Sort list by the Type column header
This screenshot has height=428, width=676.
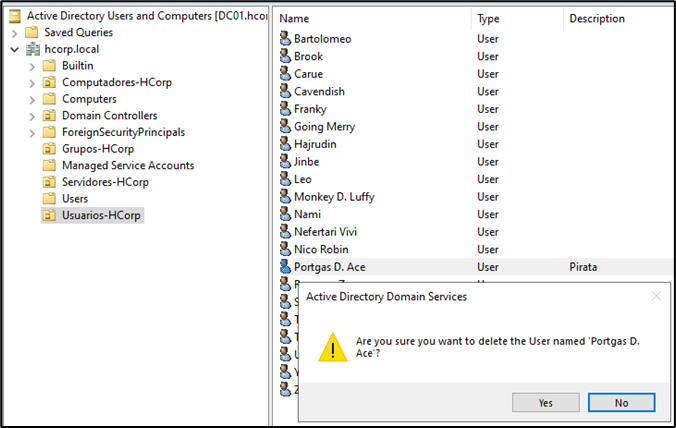(x=514, y=18)
